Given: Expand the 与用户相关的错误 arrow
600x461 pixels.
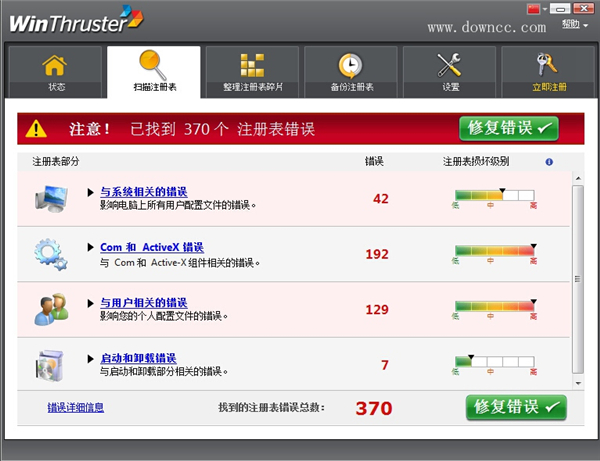Looking at the screenshot, I should pyautogui.click(x=91, y=302).
